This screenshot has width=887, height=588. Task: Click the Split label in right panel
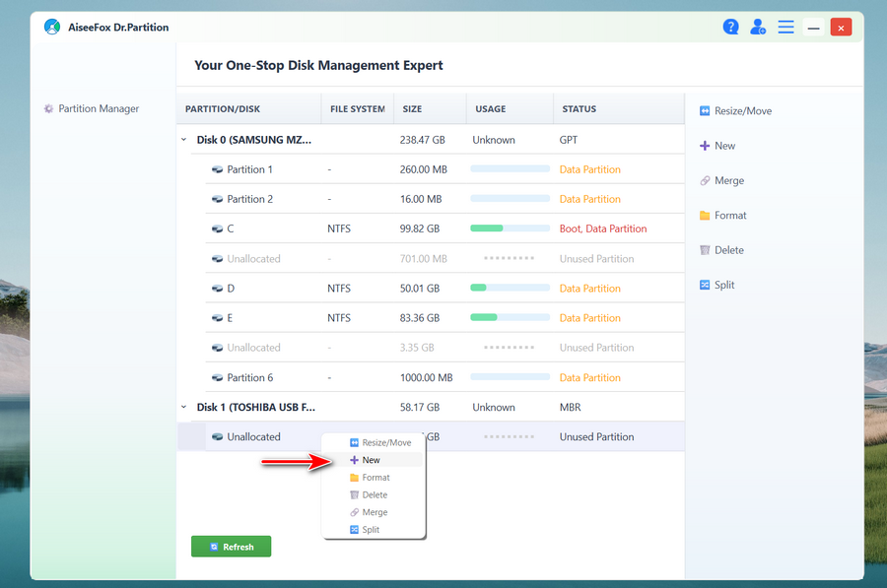pyautogui.click(x=724, y=285)
